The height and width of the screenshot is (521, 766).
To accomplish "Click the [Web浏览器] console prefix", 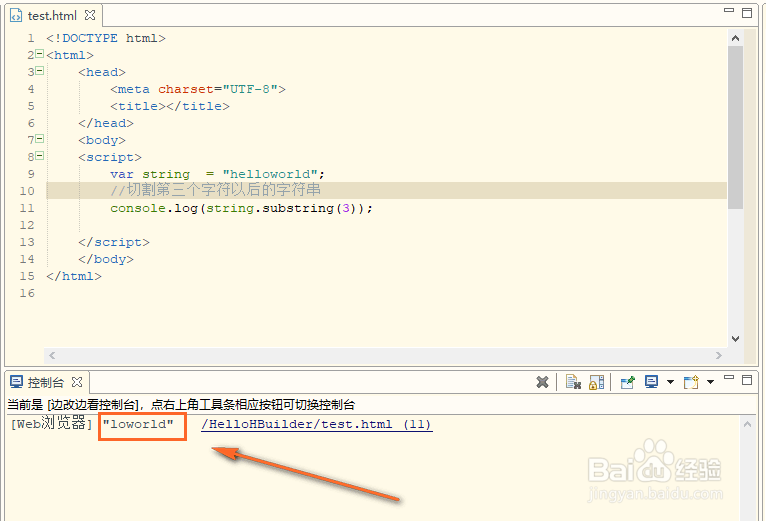I will point(51,423).
